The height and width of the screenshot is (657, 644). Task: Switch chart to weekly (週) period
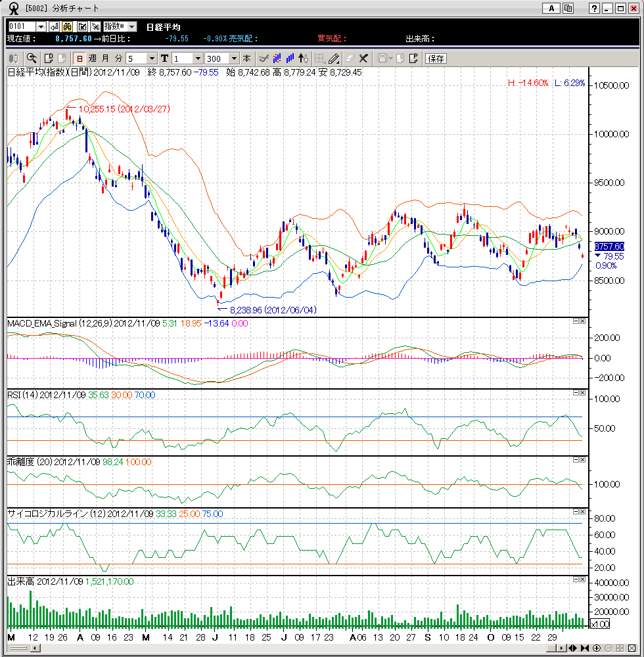(x=93, y=58)
